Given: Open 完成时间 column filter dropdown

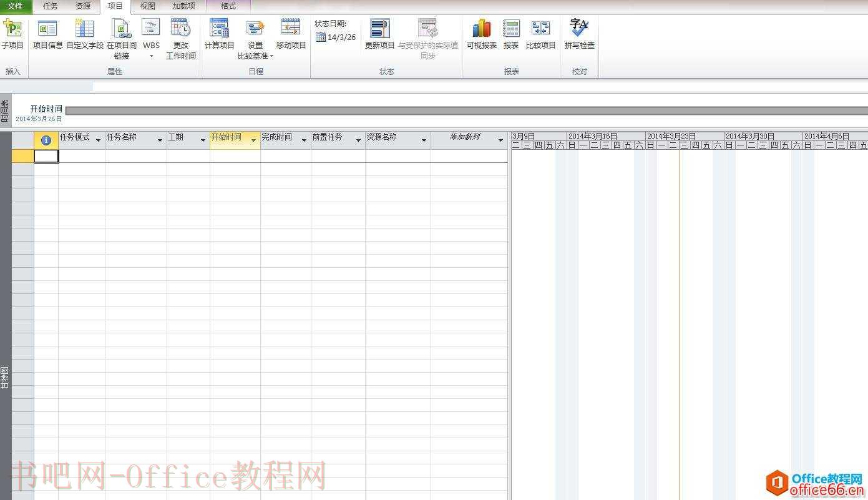Looking at the screenshot, I should 304,140.
